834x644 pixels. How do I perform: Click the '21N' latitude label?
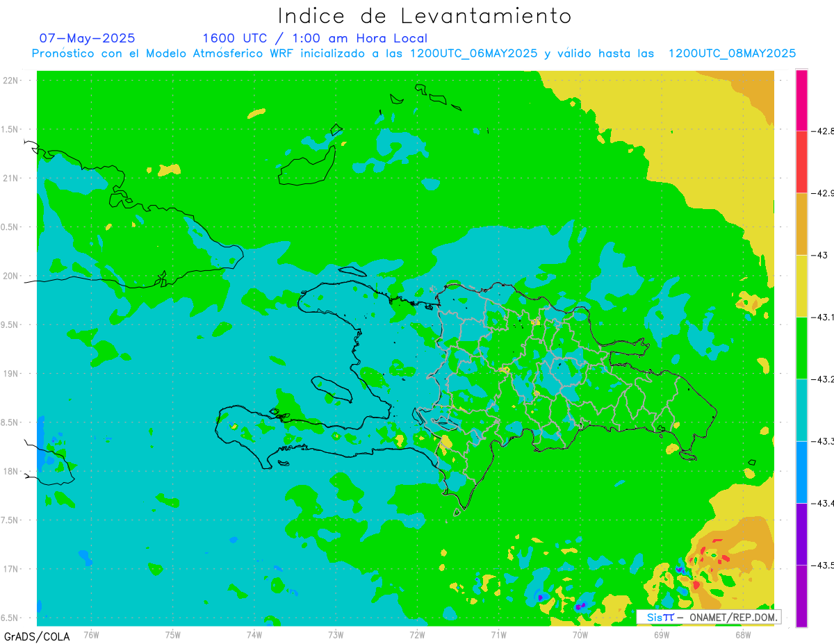click(x=11, y=178)
